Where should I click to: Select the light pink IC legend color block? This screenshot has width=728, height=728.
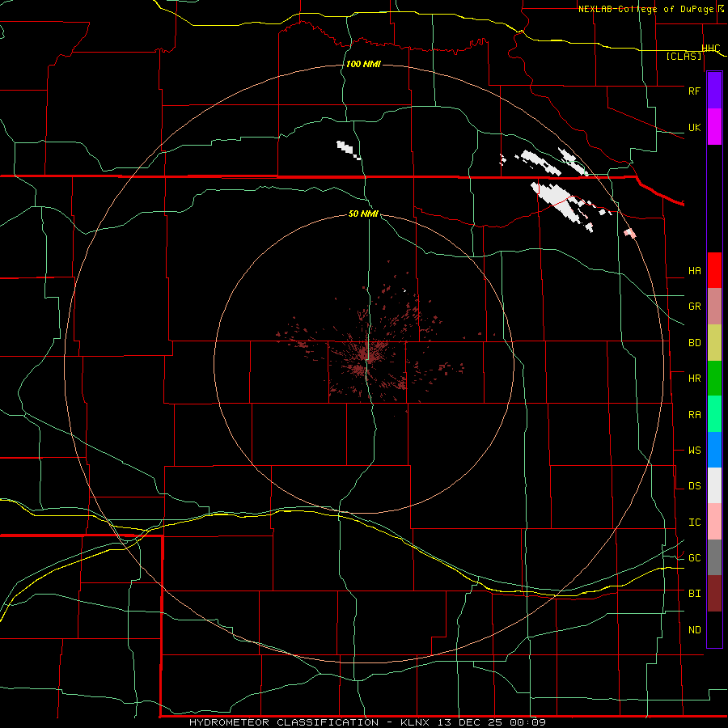pos(714,522)
